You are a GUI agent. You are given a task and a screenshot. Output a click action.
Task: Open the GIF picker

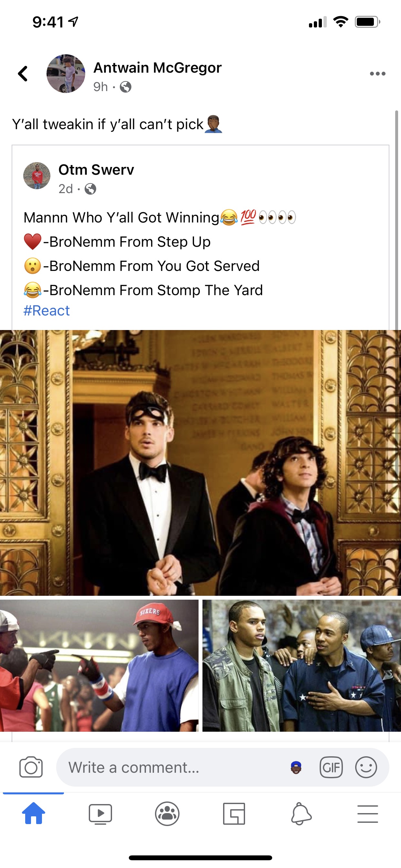coord(331,767)
